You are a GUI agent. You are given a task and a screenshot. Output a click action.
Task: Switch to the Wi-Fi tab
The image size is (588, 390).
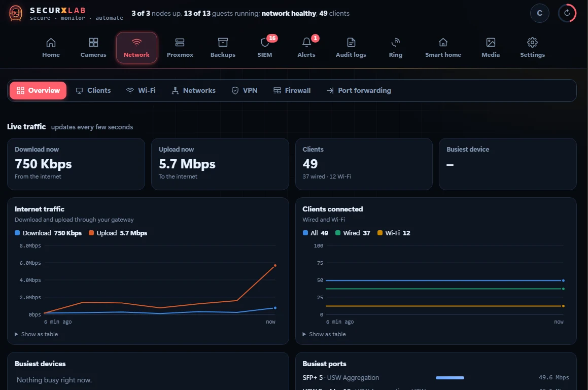click(141, 90)
